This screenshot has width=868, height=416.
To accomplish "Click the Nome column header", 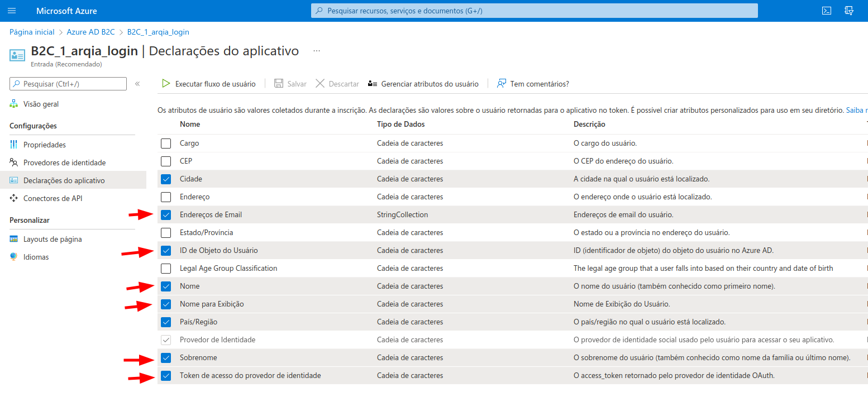I will coord(190,124).
